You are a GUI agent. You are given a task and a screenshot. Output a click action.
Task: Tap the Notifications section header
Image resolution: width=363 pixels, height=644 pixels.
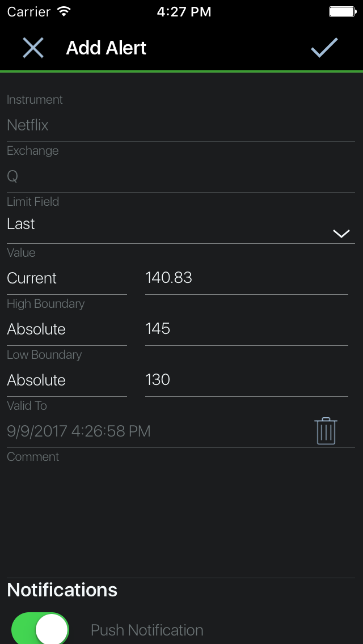(x=62, y=590)
